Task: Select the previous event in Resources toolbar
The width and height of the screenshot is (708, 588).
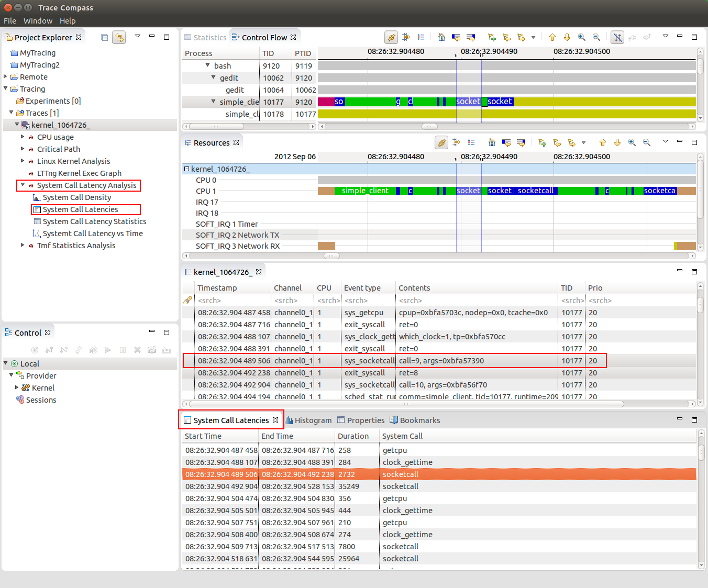Action: point(506,142)
